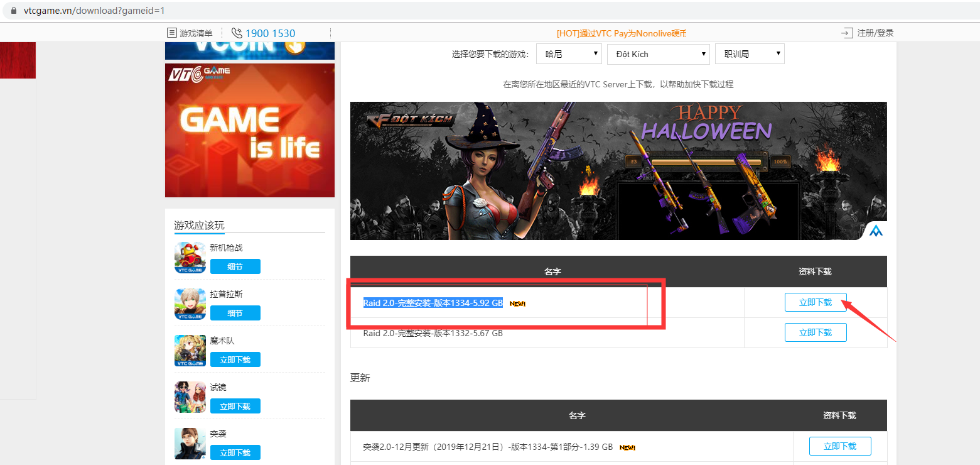Screen dimensions: 980x465
Task: Open 注册/登录 register or login
Action: point(875,33)
